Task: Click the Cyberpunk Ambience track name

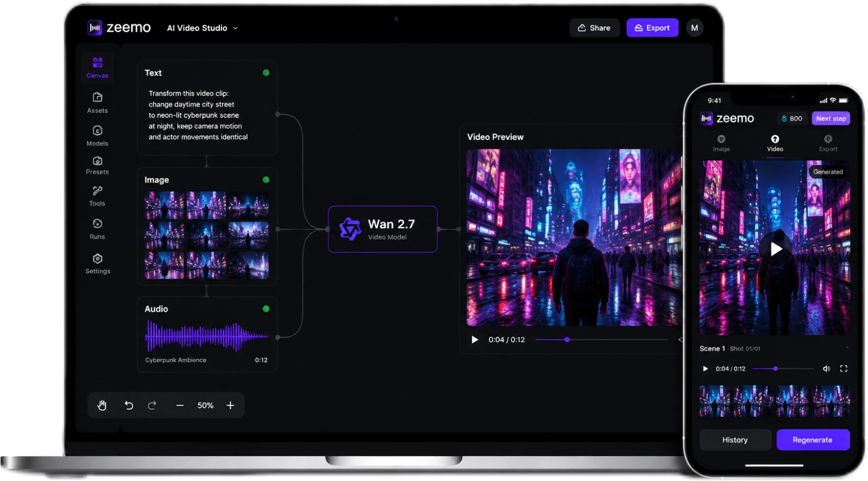Action: pyautogui.click(x=176, y=360)
